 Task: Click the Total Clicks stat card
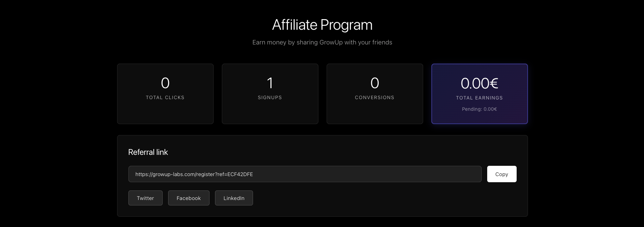pos(165,94)
